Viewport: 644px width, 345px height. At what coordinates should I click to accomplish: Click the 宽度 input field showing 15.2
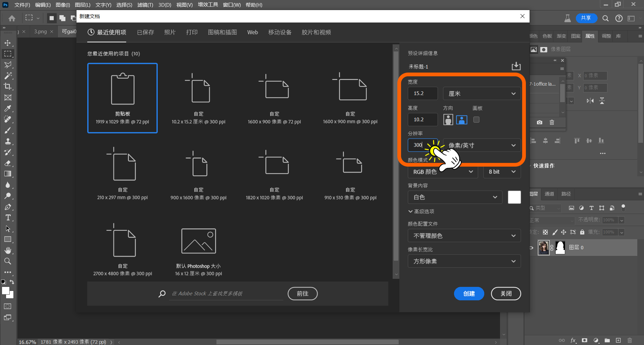[x=423, y=93]
